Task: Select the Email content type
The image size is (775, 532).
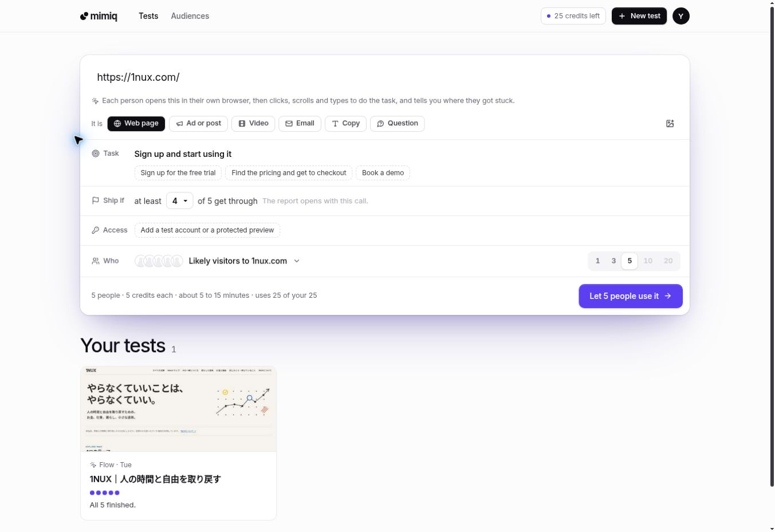Action: coord(300,124)
